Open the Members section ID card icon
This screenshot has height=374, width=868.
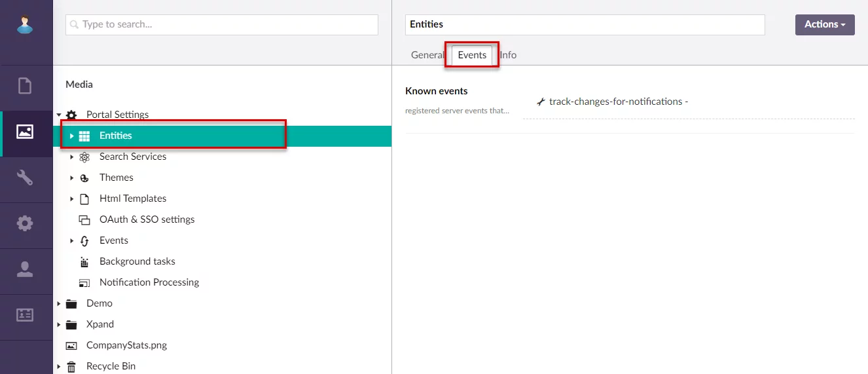tap(25, 315)
